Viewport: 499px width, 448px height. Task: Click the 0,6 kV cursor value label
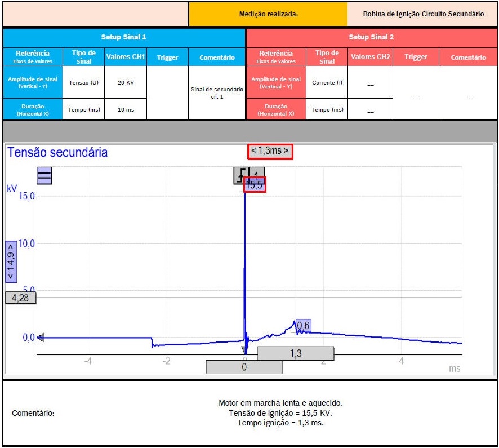tap(303, 326)
